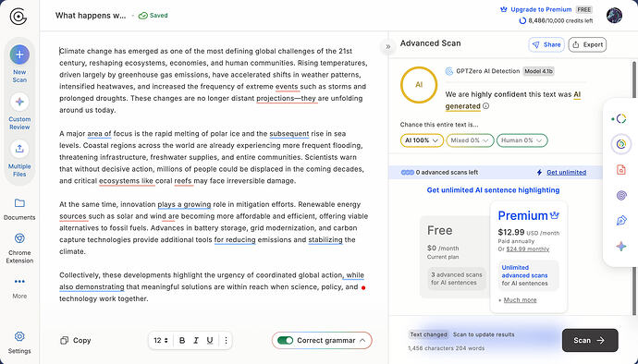Open more formatting options menu
638x364 pixels.
[x=226, y=340]
